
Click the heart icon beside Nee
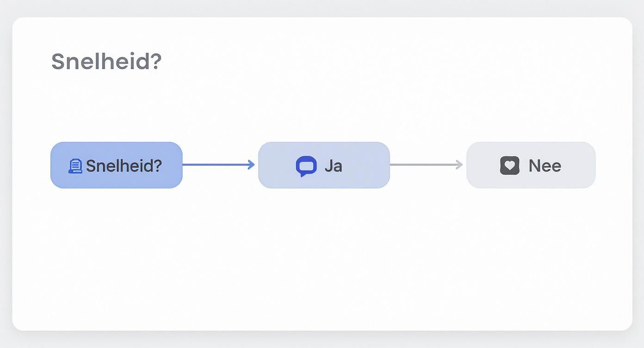(509, 166)
